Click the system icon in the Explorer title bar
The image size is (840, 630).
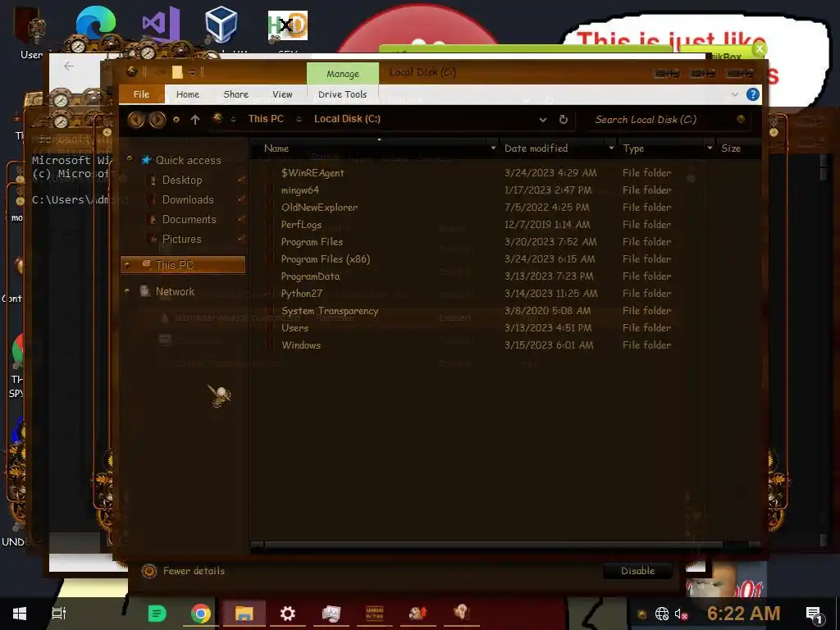[x=132, y=72]
